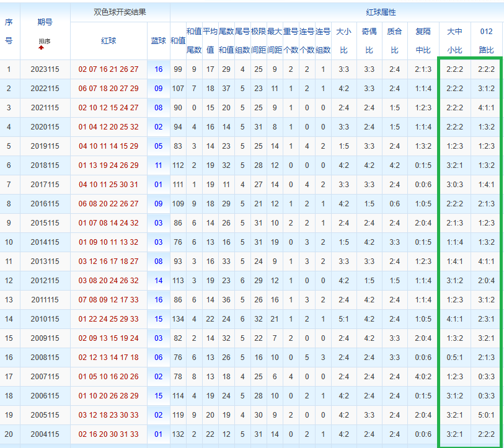Click the sum value 134 in row 14
504x448 pixels.
point(178,319)
